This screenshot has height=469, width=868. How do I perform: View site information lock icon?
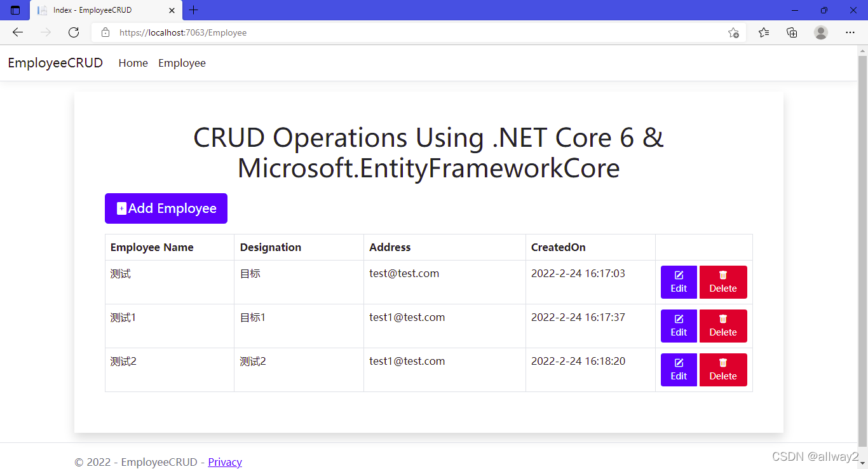[x=105, y=32]
